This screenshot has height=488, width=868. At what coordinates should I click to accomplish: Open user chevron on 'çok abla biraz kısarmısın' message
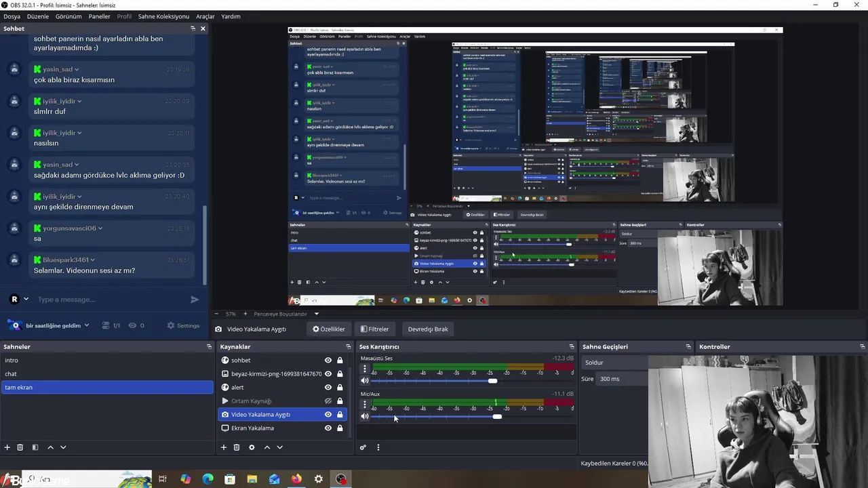pos(77,70)
